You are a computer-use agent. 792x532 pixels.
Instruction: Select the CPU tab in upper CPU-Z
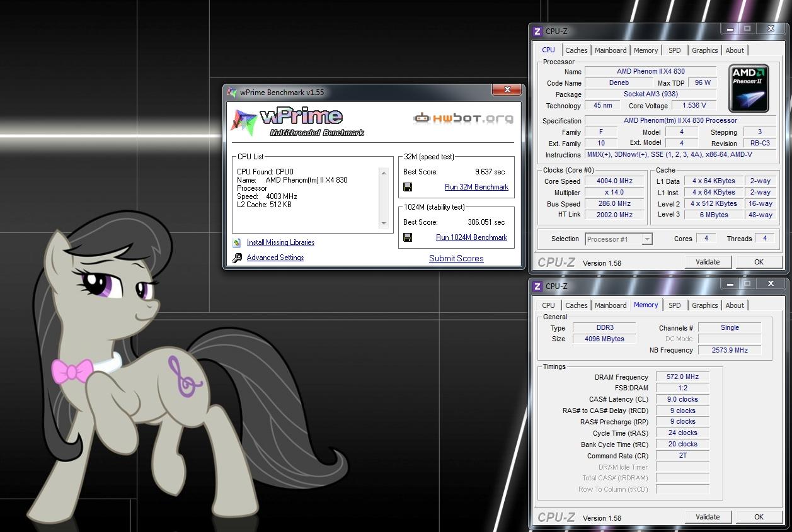(x=549, y=50)
